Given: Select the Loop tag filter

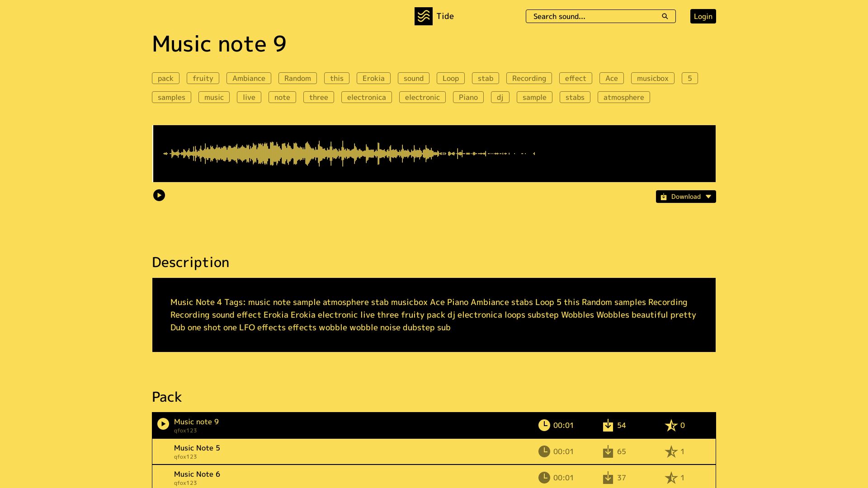Looking at the screenshot, I should pyautogui.click(x=451, y=78).
